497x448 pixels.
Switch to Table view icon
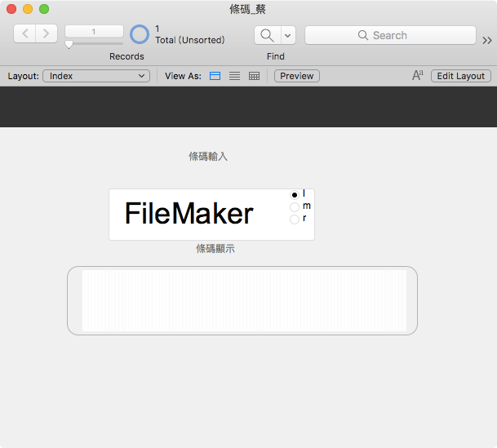pyautogui.click(x=254, y=76)
